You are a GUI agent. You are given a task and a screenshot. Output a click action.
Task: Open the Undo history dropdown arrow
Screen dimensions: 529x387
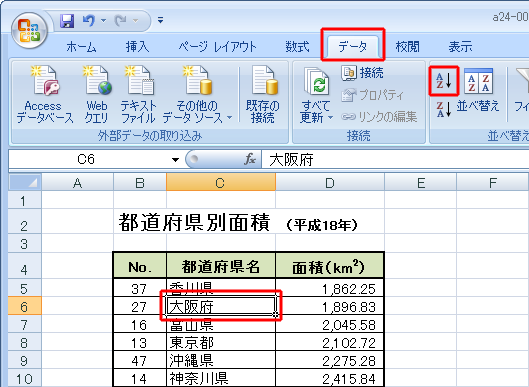(103, 21)
